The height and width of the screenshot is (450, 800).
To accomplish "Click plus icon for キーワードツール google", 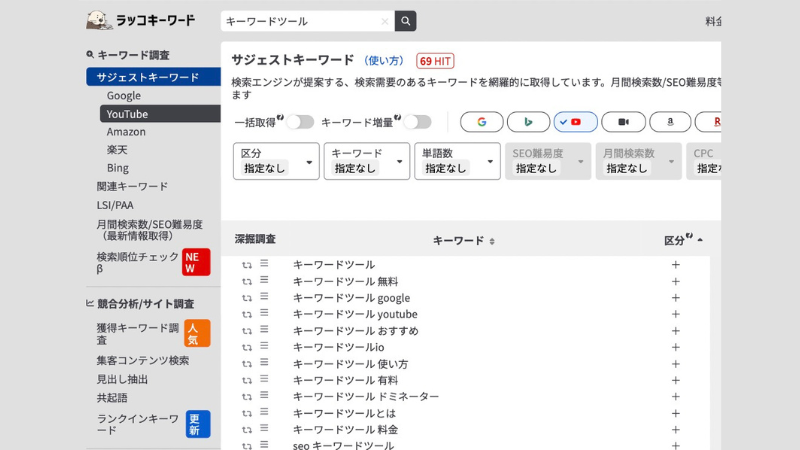I will 676,298.
